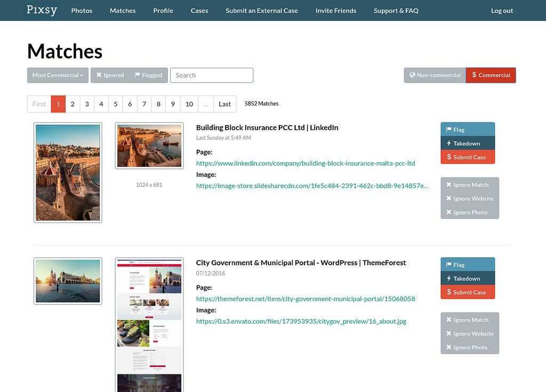Click the 5852 Matches count text
Viewport: 546px width, 392px height.
pyautogui.click(x=261, y=104)
